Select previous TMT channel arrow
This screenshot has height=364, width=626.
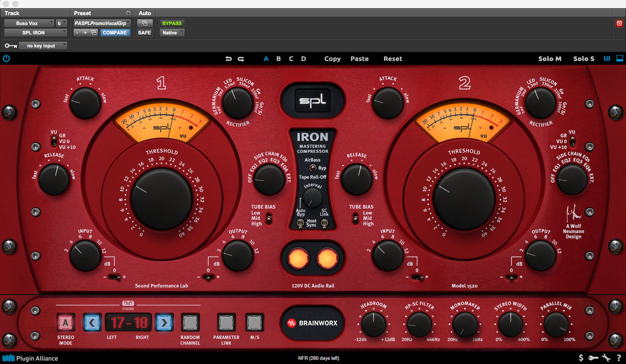point(92,323)
